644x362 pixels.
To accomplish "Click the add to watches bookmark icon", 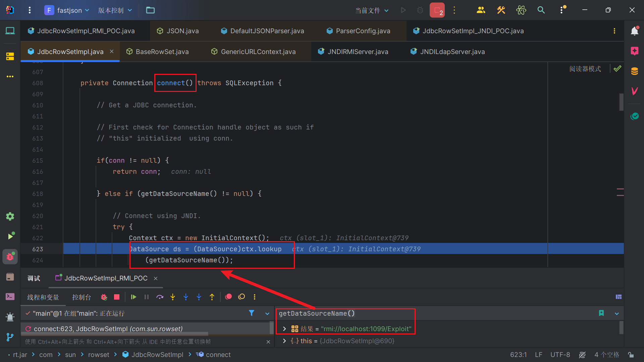I will [601, 313].
